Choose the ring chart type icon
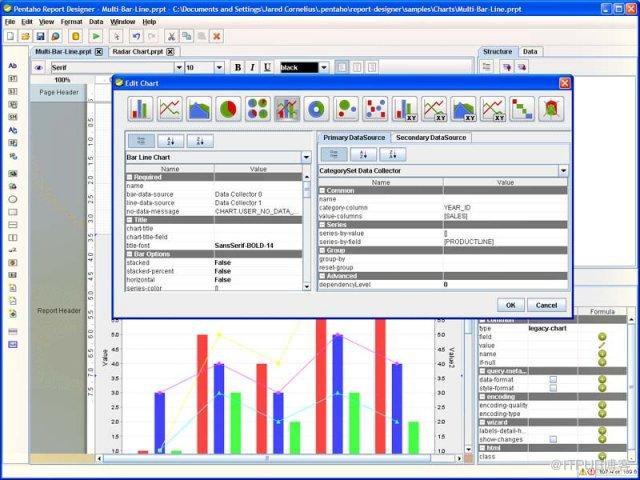This screenshot has width=640, height=480. [x=316, y=109]
